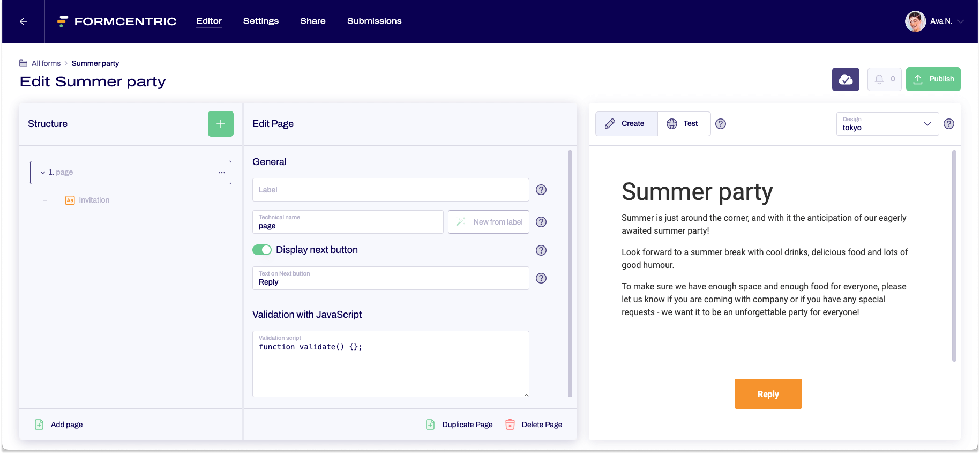The height and width of the screenshot is (454, 980).
Task: Edit the Technical name field
Action: (x=348, y=222)
